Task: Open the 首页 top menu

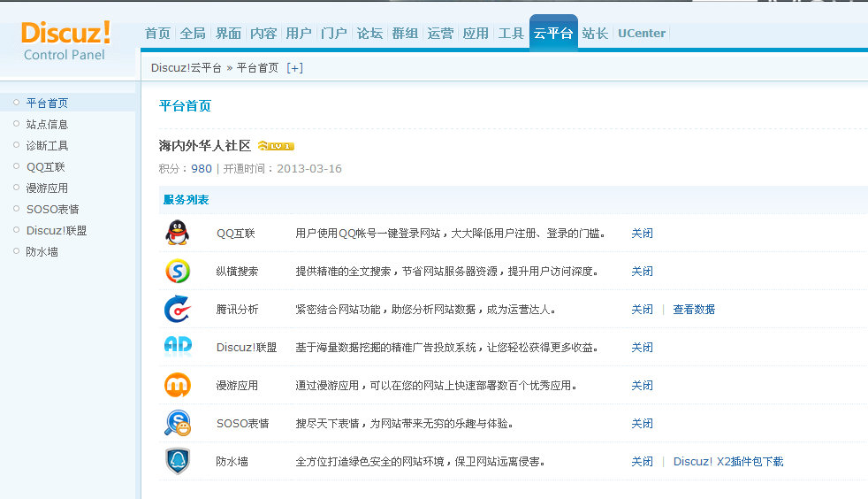Action: pos(157,34)
